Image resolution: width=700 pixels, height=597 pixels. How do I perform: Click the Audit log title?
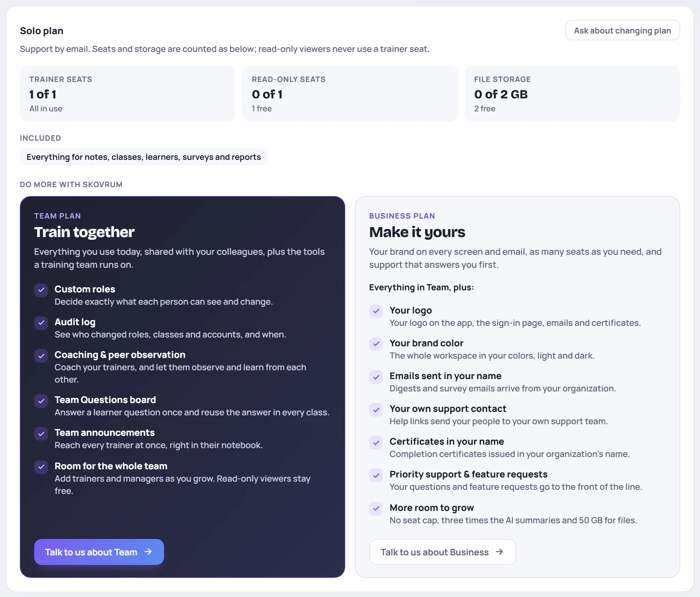click(75, 322)
